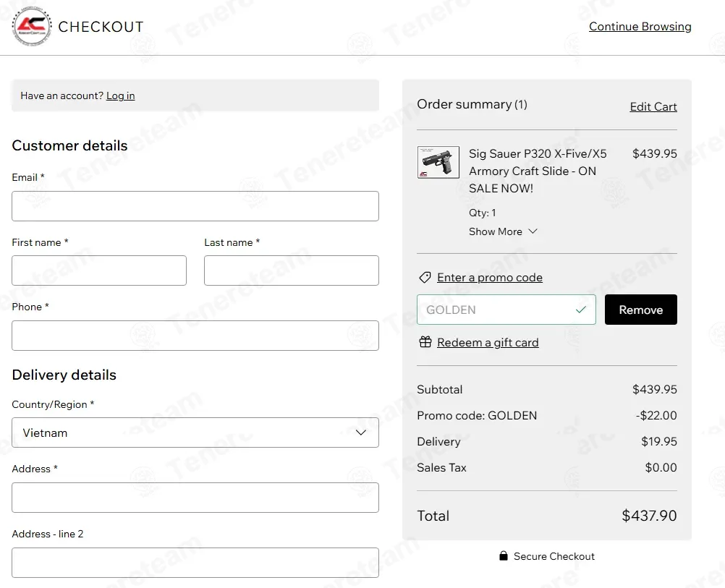
Task: Remove the GOLDEN promo code
Action: (640, 310)
